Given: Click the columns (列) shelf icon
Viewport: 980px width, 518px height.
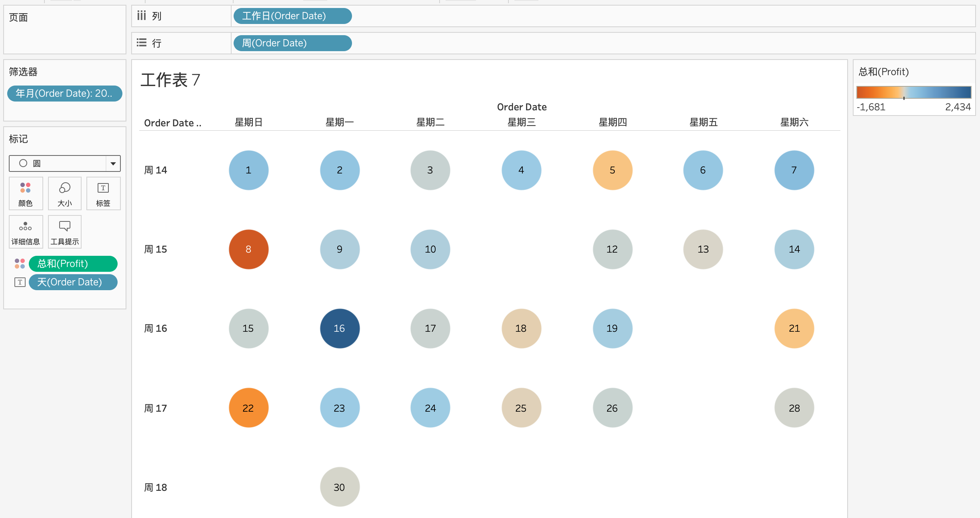Looking at the screenshot, I should coord(142,16).
